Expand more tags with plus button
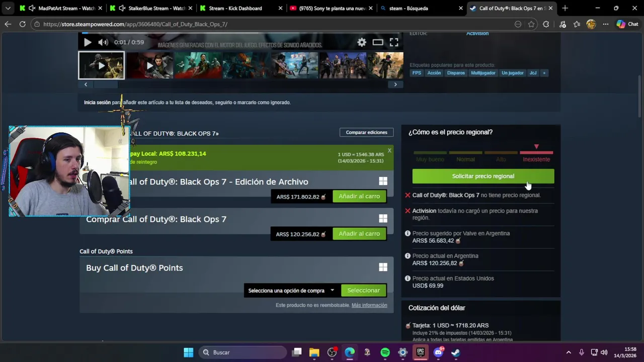 point(544,73)
